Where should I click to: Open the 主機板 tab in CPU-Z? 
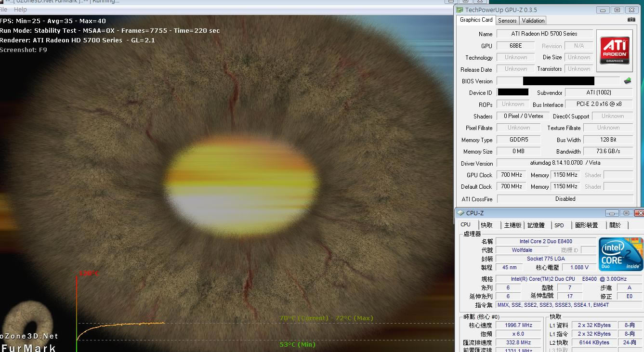[x=513, y=225]
